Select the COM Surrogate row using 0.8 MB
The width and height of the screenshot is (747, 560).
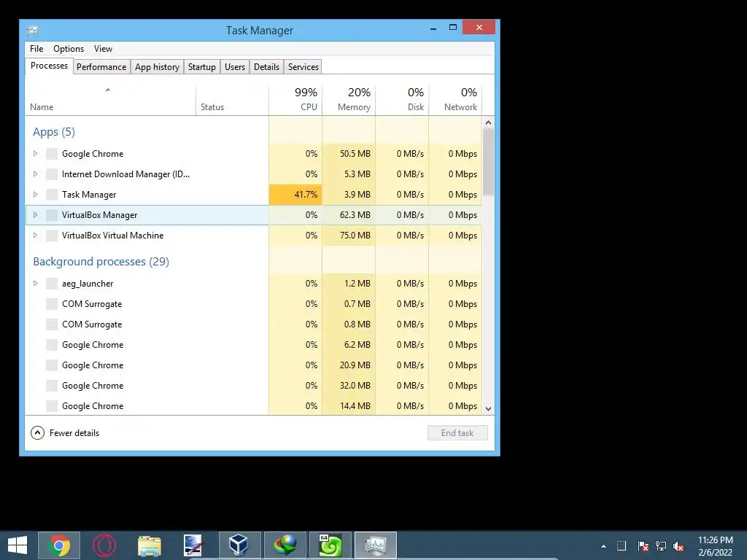253,324
